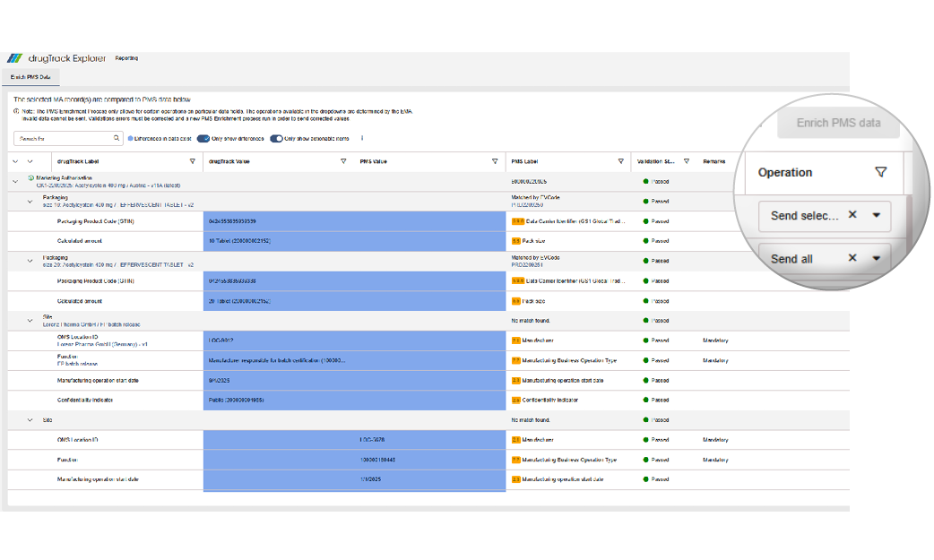Open the Reporting menu

pos(125,57)
